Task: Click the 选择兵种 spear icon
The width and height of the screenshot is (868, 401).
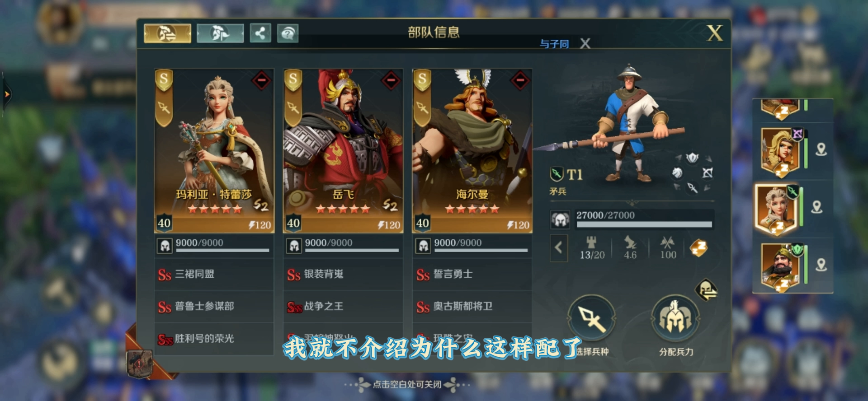Action: (591, 319)
